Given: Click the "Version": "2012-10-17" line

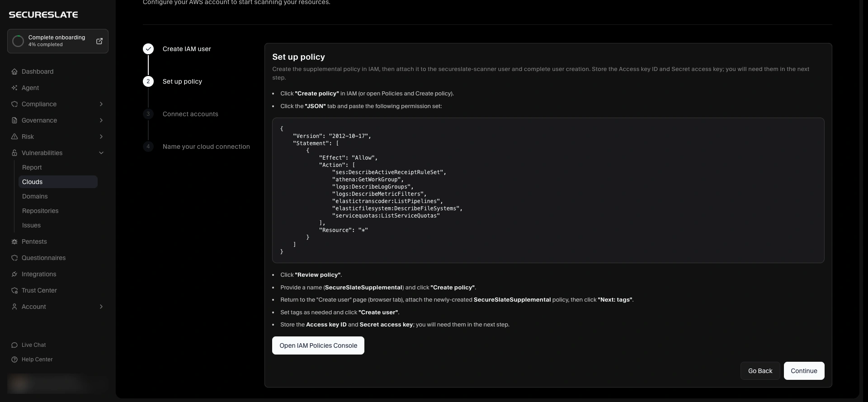Looking at the screenshot, I should click(332, 136).
